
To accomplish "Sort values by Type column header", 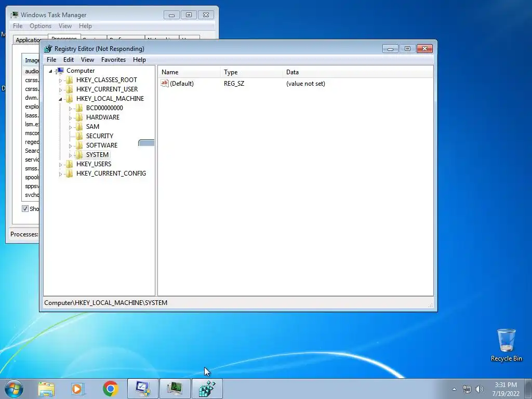I will [x=251, y=72].
